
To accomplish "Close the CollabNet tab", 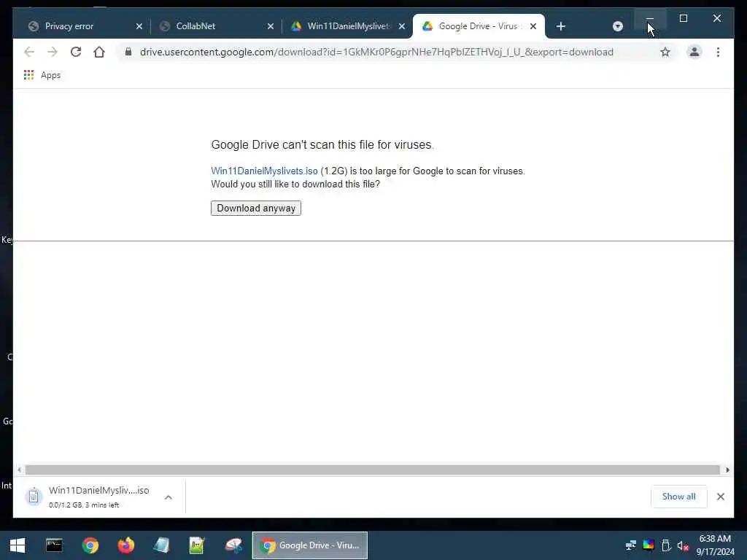I will 271,26.
